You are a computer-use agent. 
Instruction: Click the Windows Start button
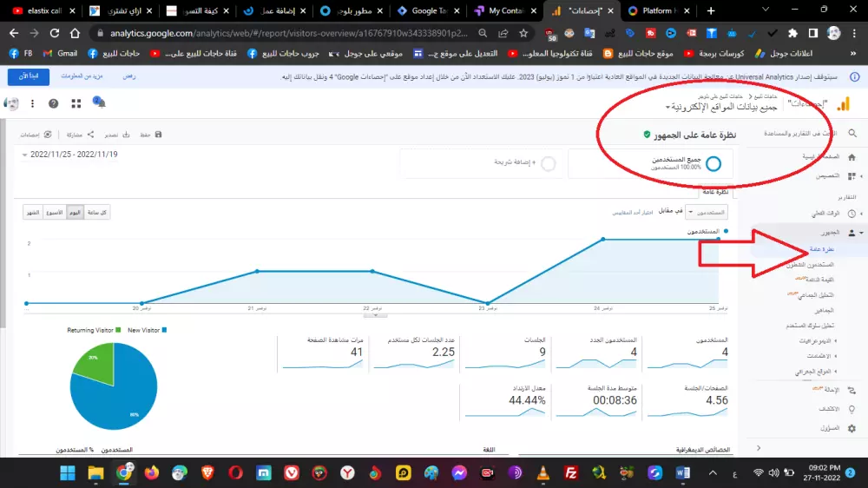(68, 472)
